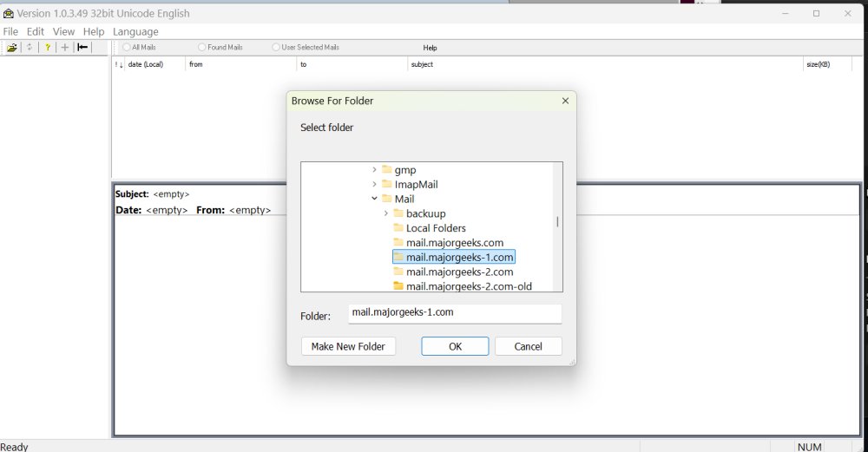Open the Language menu
868x452 pixels.
tap(135, 31)
